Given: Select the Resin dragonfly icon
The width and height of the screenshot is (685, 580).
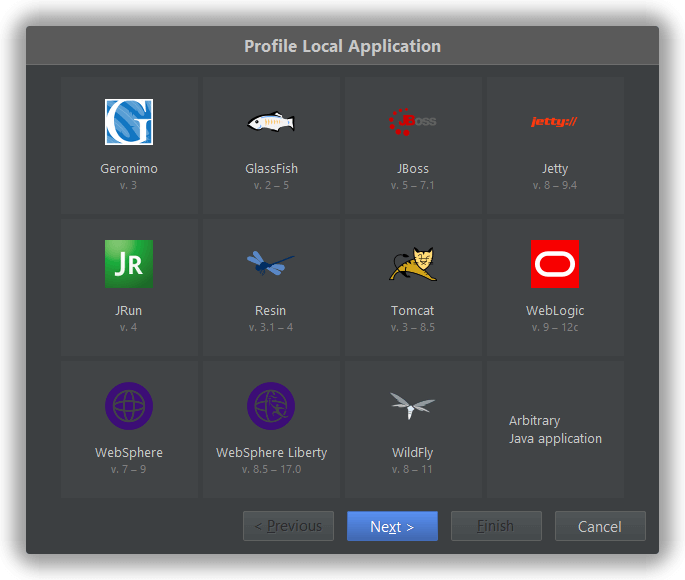Looking at the screenshot, I should pos(271,263).
